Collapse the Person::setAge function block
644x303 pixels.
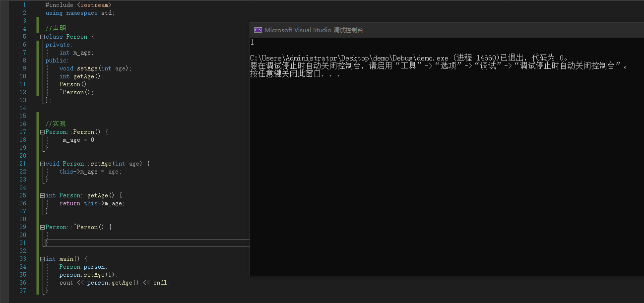pyautogui.click(x=43, y=164)
